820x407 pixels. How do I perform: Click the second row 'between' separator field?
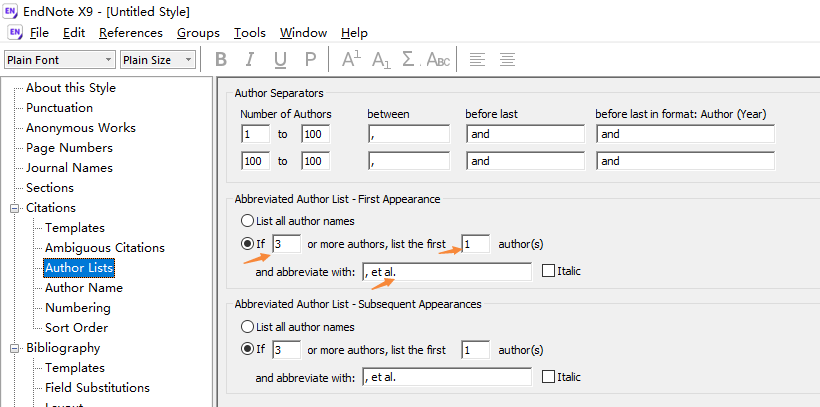pyautogui.click(x=409, y=161)
